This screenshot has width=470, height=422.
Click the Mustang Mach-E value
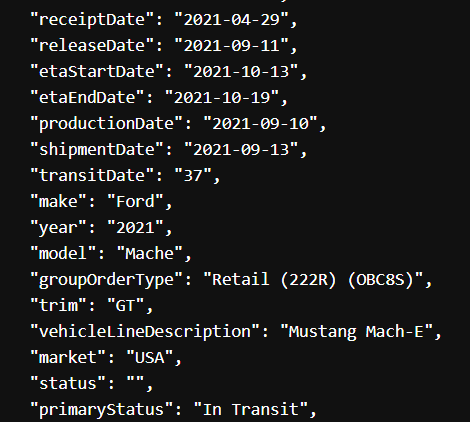(x=356, y=333)
